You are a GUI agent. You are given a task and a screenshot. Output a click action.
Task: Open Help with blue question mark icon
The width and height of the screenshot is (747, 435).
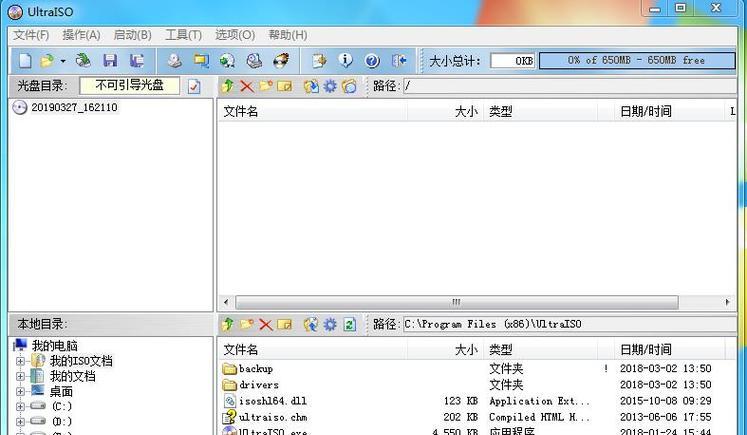tap(372, 61)
